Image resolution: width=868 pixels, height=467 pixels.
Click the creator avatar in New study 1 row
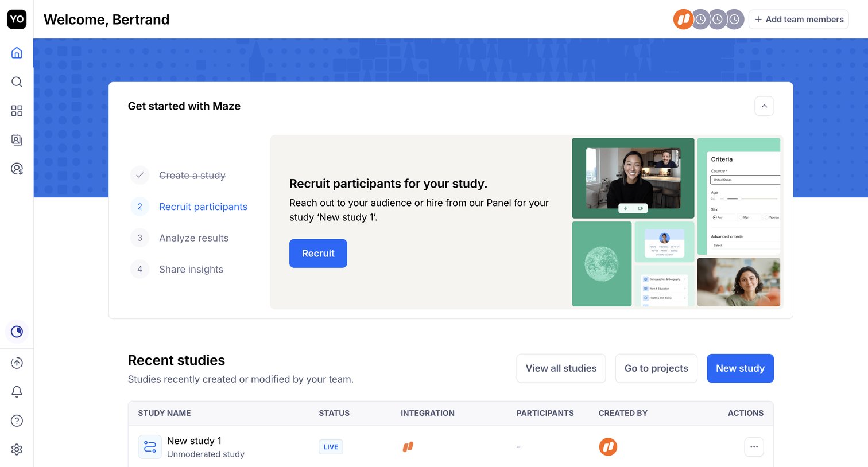(x=608, y=447)
